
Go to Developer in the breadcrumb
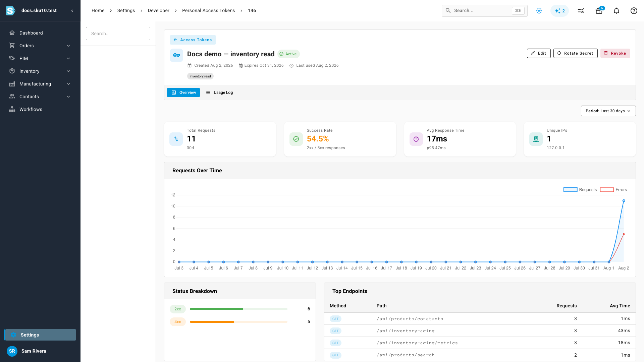[159, 11]
